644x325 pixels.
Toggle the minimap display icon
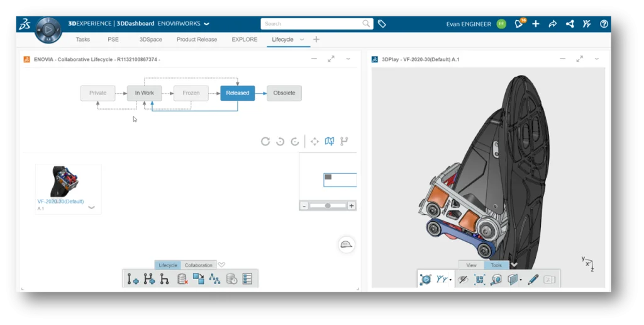pyautogui.click(x=329, y=142)
